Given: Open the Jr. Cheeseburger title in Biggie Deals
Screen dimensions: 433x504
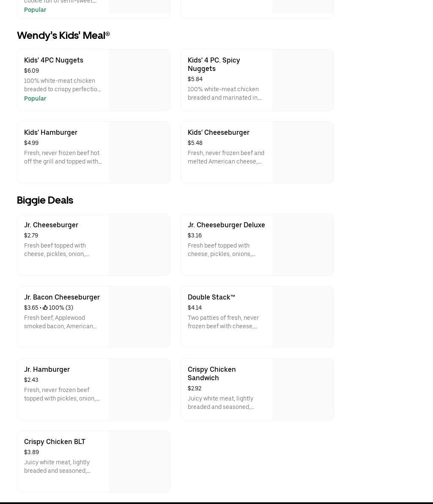Looking at the screenshot, I should (x=51, y=225).
